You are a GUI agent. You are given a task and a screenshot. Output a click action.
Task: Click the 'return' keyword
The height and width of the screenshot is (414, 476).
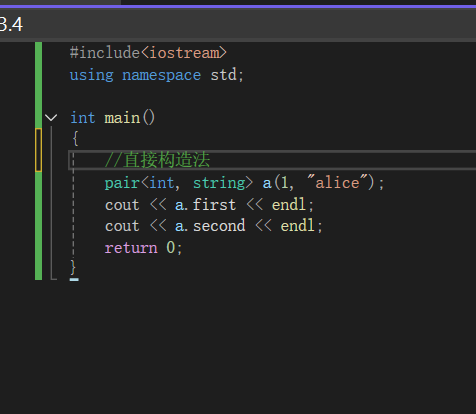pos(131,248)
